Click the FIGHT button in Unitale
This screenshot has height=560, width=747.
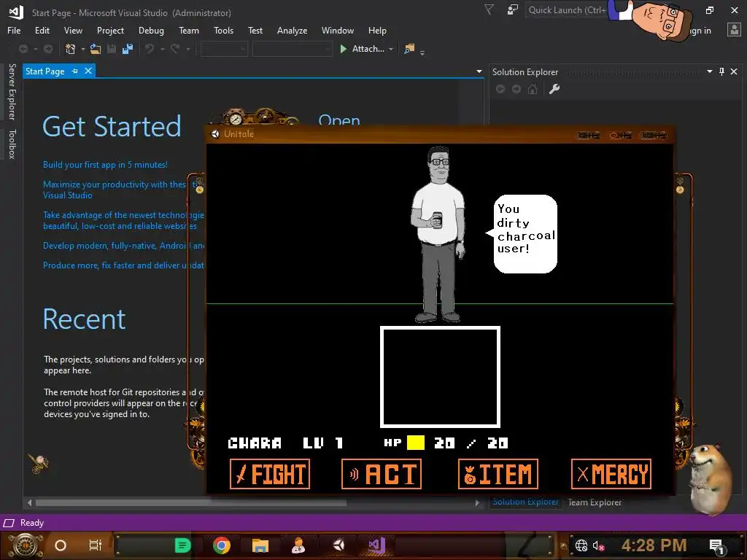pos(270,474)
